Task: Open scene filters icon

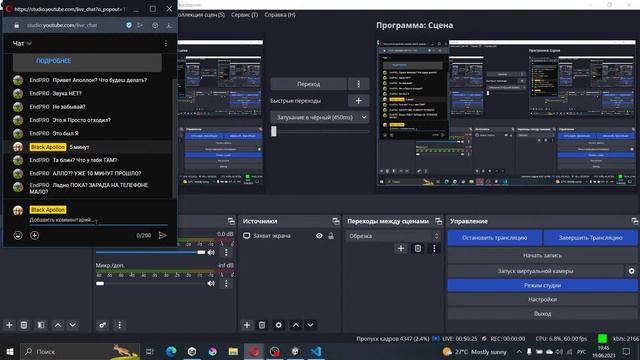Action: [41, 325]
